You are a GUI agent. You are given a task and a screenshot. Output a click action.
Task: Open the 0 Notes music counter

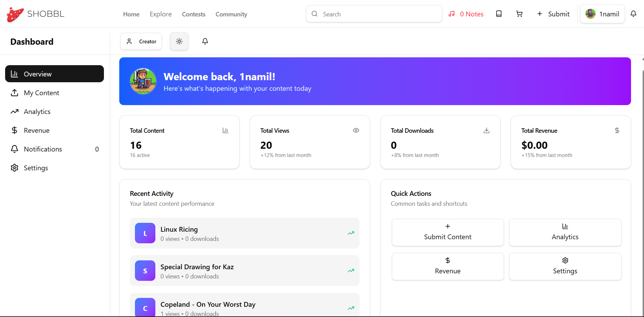[466, 14]
